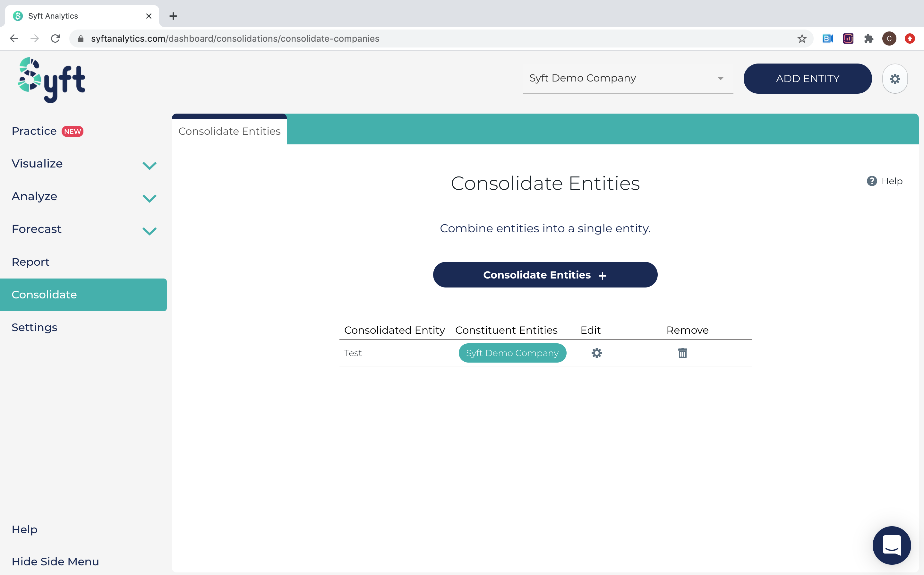The width and height of the screenshot is (924, 575).
Task: Click Hide Side Menu
Action: [55, 561]
